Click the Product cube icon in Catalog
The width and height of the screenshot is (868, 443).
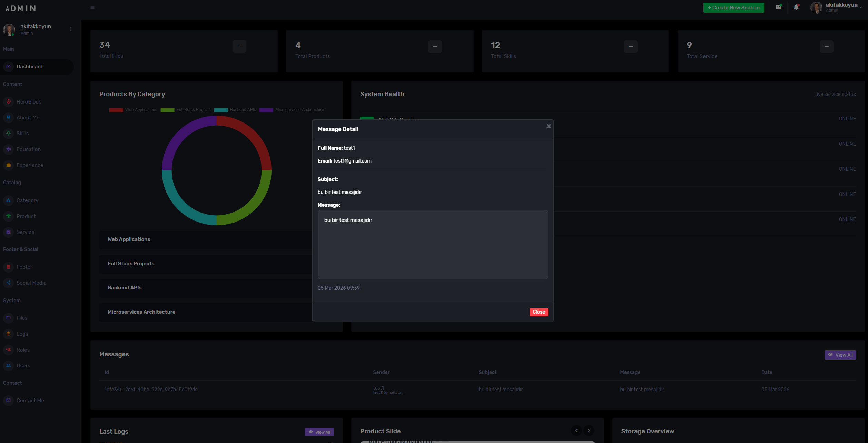pyautogui.click(x=8, y=216)
